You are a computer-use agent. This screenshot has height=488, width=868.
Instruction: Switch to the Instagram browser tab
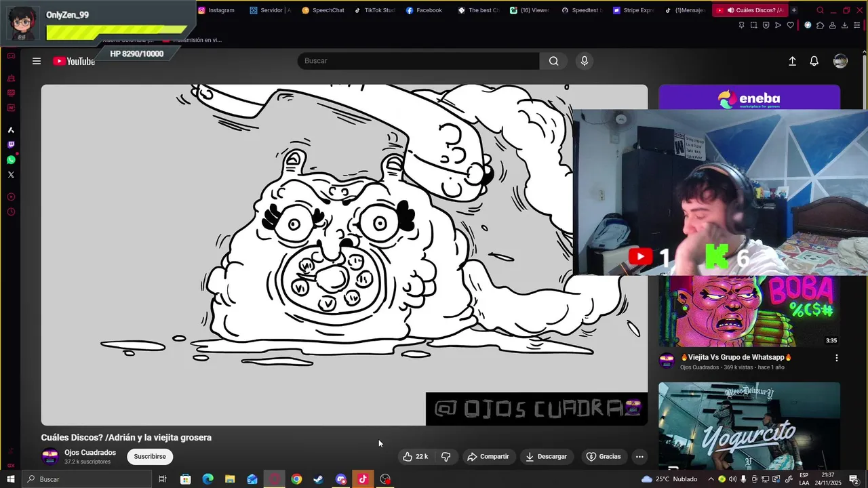coord(216,10)
